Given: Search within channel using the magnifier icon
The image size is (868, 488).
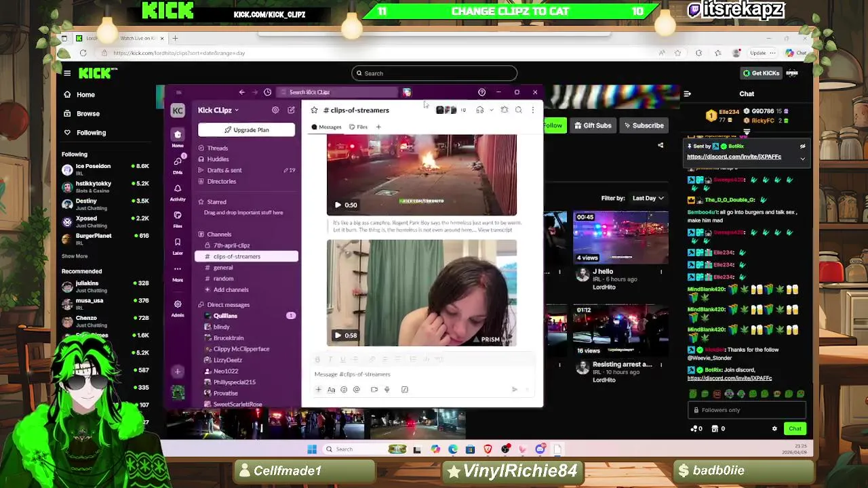Looking at the screenshot, I should [518, 110].
